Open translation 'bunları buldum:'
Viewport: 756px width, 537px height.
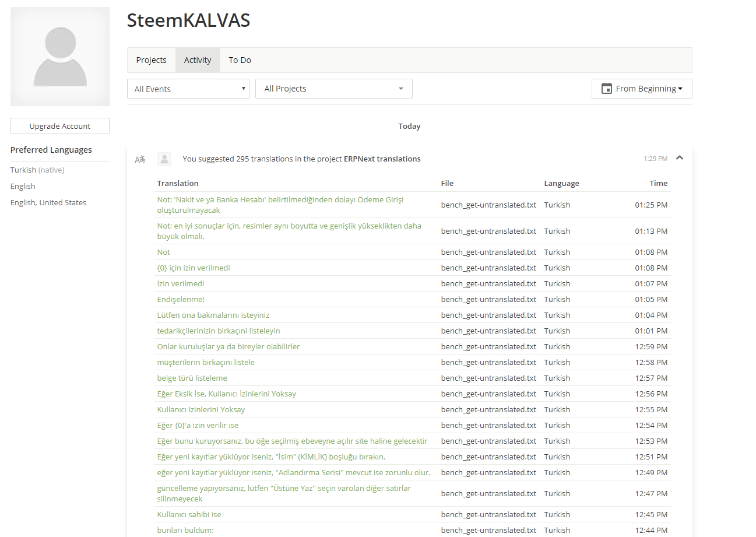[185, 530]
